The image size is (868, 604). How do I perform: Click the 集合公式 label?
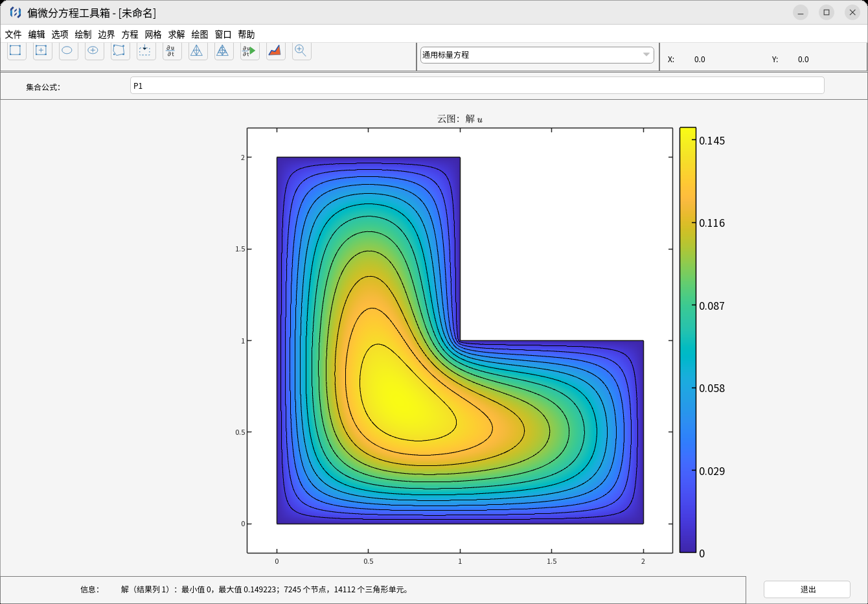click(x=43, y=87)
